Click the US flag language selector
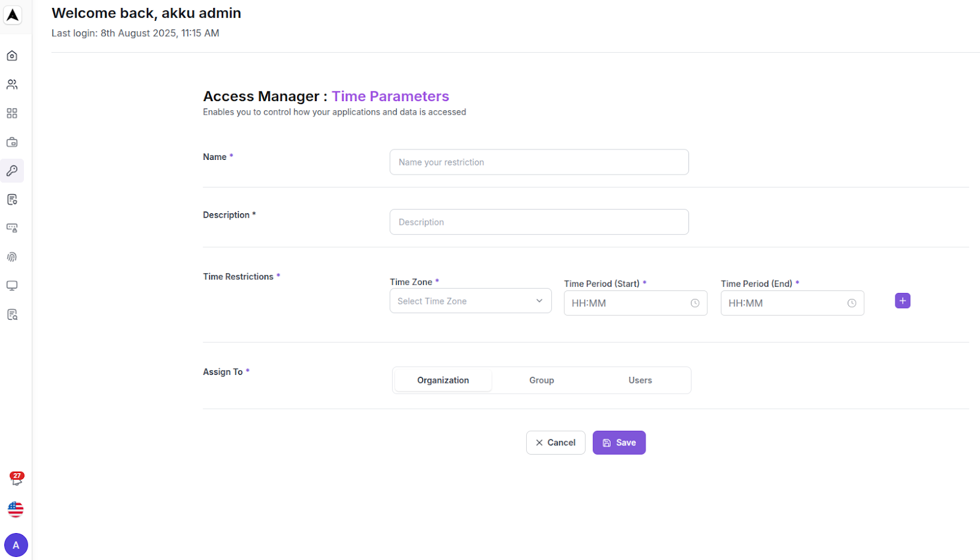The height and width of the screenshot is (560, 980). click(x=15, y=509)
